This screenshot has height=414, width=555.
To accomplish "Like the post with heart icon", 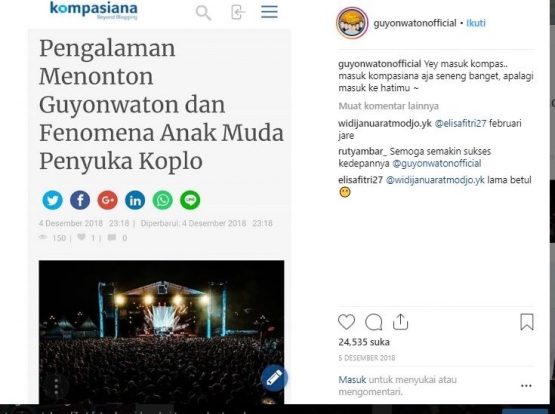I will click(x=347, y=322).
